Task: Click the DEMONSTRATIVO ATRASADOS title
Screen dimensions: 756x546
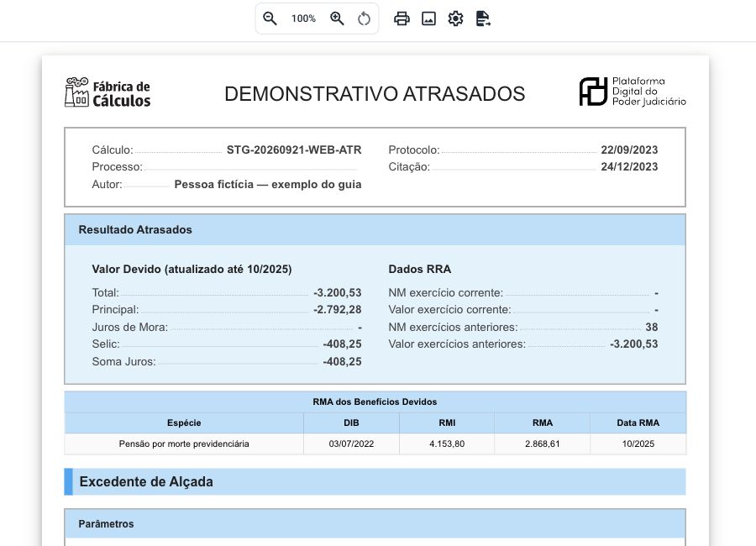Action: 375,93
